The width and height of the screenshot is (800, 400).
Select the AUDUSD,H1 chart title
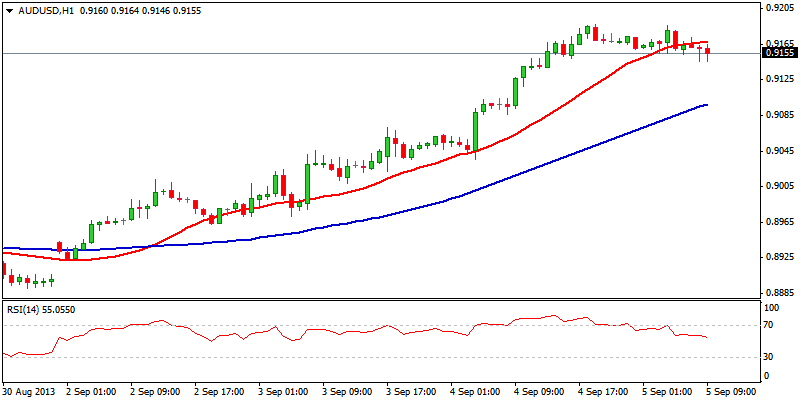coord(44,10)
